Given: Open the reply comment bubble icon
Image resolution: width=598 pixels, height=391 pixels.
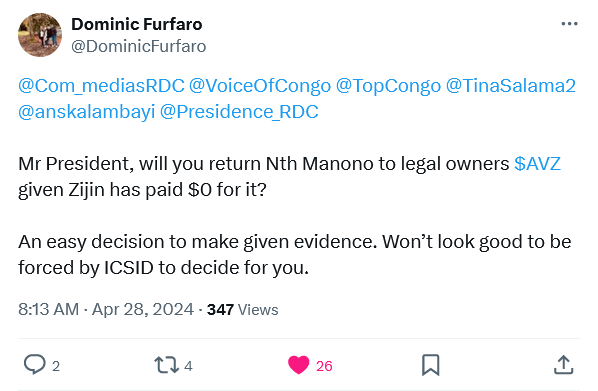Looking at the screenshot, I should click(x=35, y=365).
